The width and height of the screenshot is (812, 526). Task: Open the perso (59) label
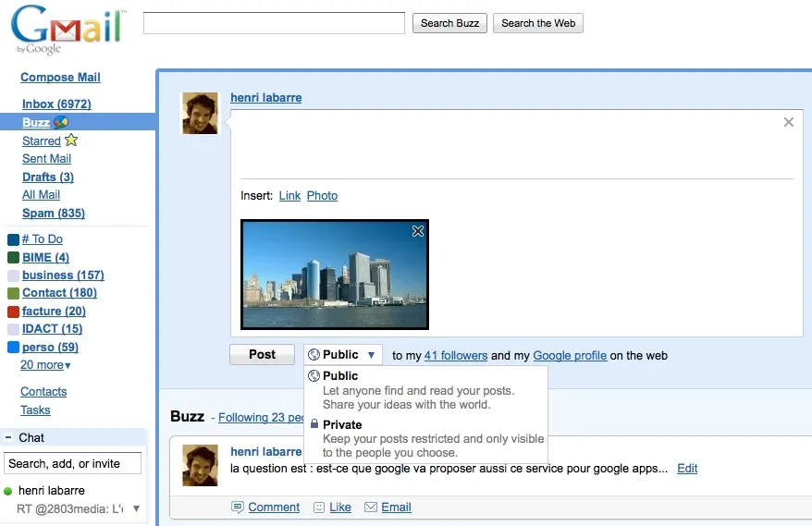pyautogui.click(x=50, y=347)
